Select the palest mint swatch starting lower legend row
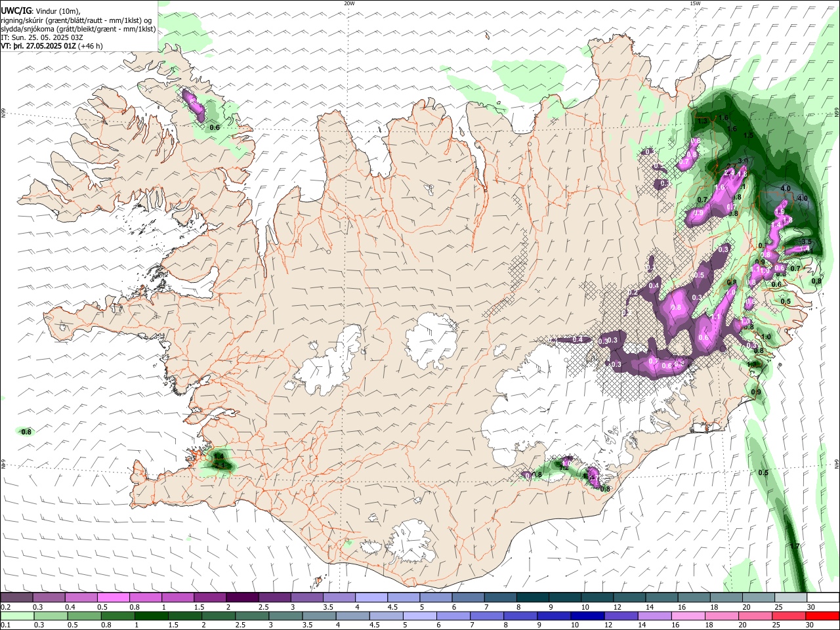Image resolution: width=840 pixels, height=630 pixels. pos(17,616)
